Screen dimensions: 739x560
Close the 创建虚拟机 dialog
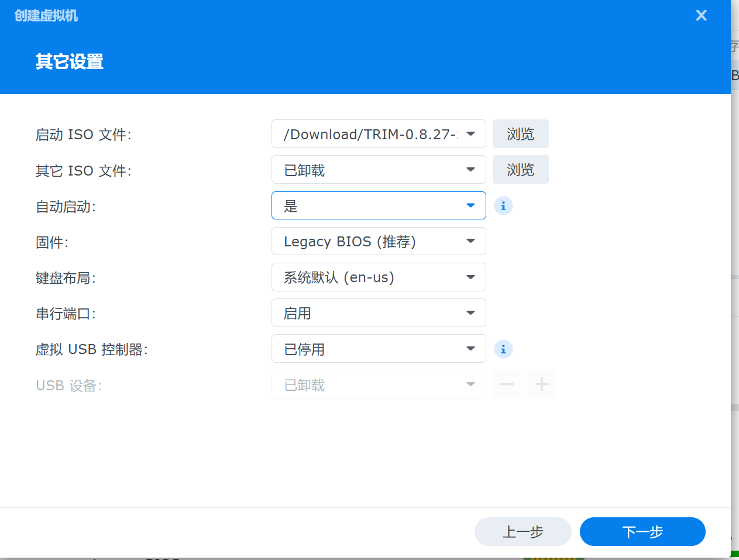[701, 16]
